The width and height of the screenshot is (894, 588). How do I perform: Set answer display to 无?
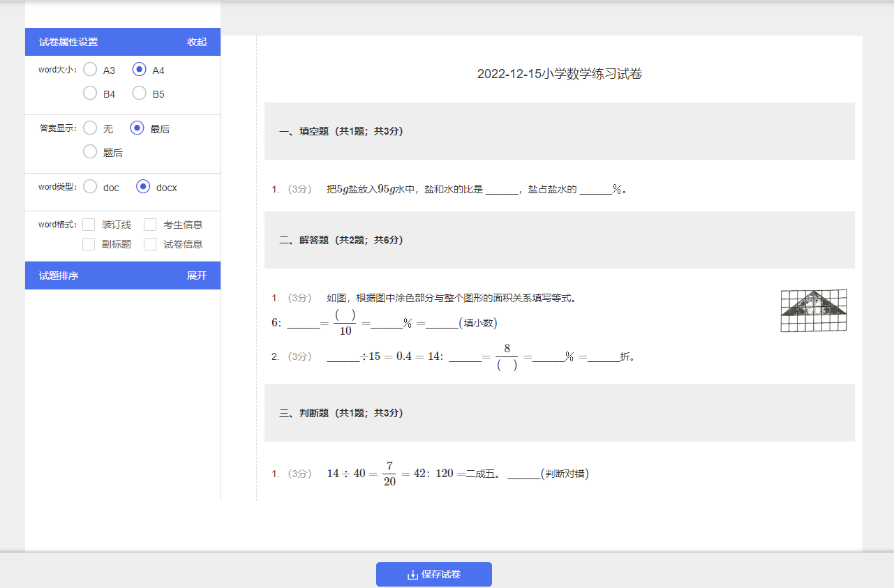pos(90,128)
